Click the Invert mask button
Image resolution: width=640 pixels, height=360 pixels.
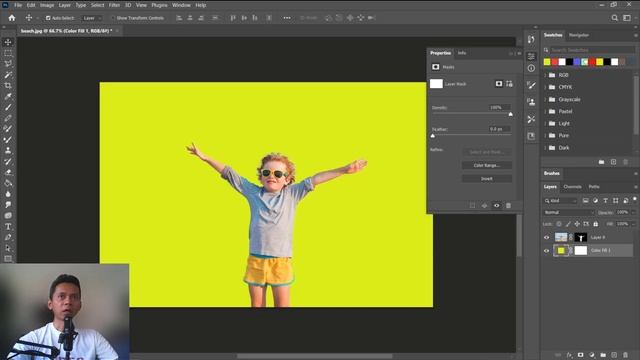point(487,179)
